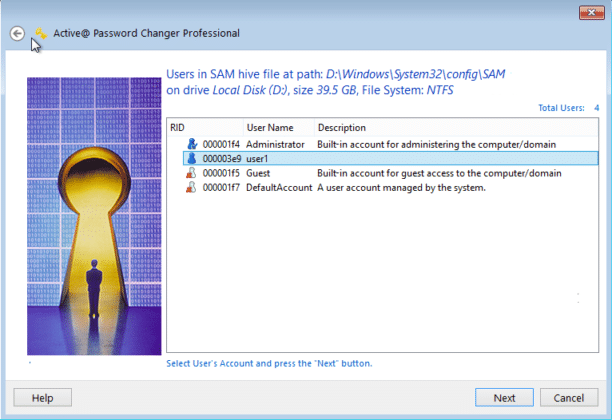Select RID 000001f5
This screenshot has height=420, width=612.
(221, 173)
